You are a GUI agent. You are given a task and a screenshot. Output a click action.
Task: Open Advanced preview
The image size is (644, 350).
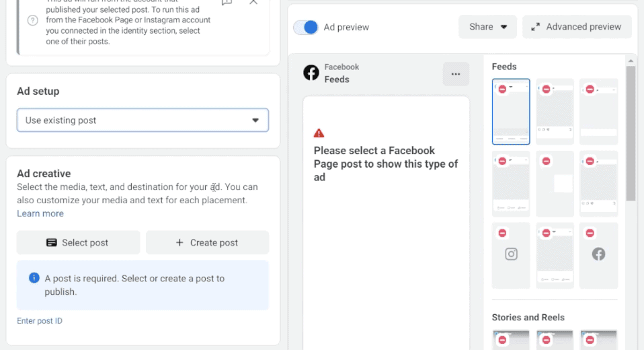pos(577,27)
